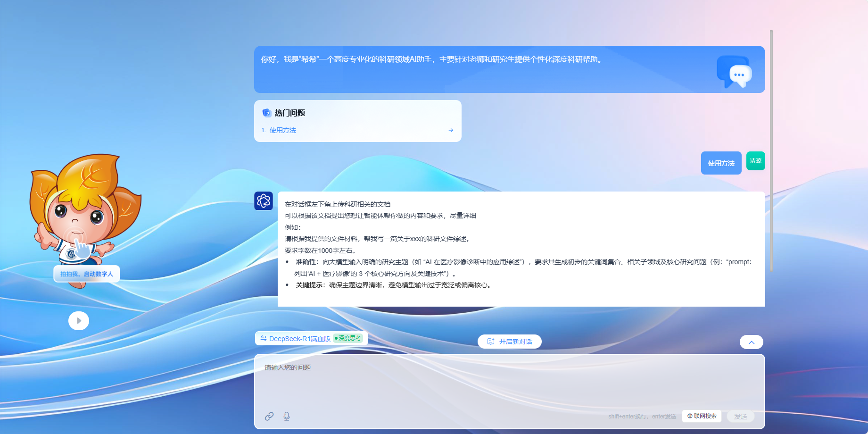Click the model switch arrows next to DeepSeek-R1满血版

point(263,338)
